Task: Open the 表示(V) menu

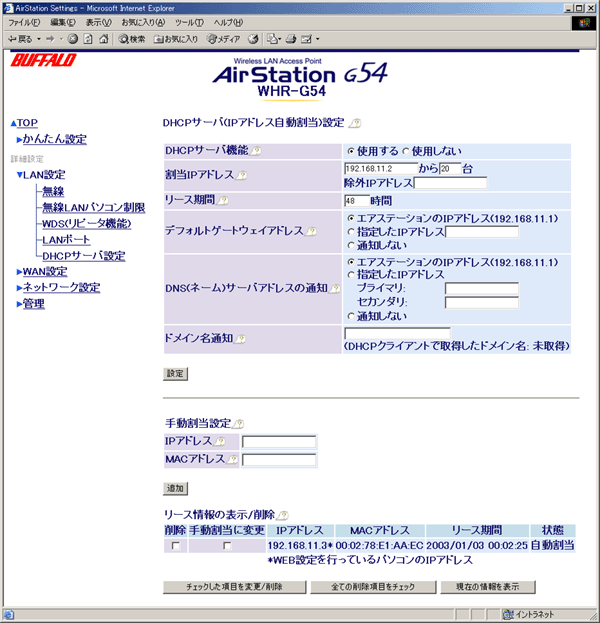Action: click(99, 23)
